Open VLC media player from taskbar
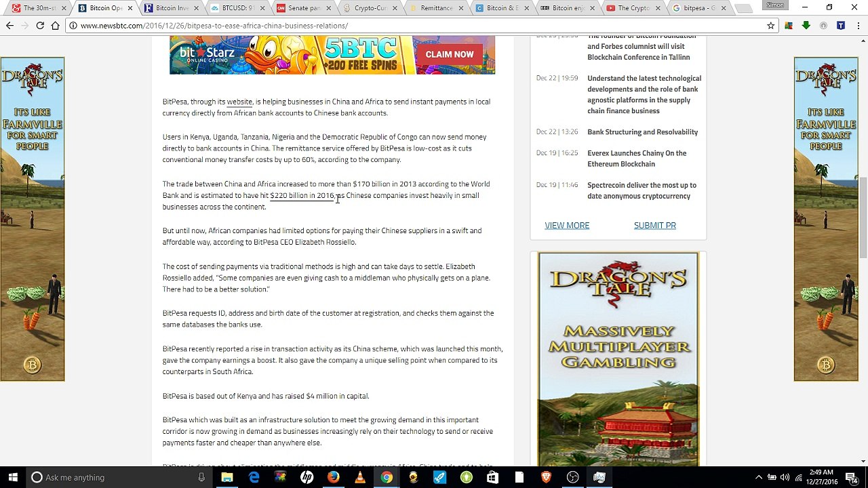Image resolution: width=868 pixels, height=488 pixels. pos(359,477)
